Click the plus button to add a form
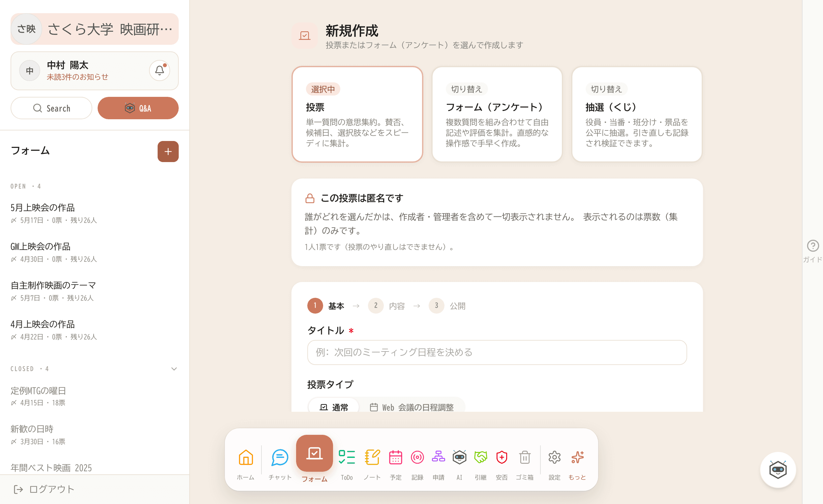Screen dimensions: 823x504 tap(168, 152)
